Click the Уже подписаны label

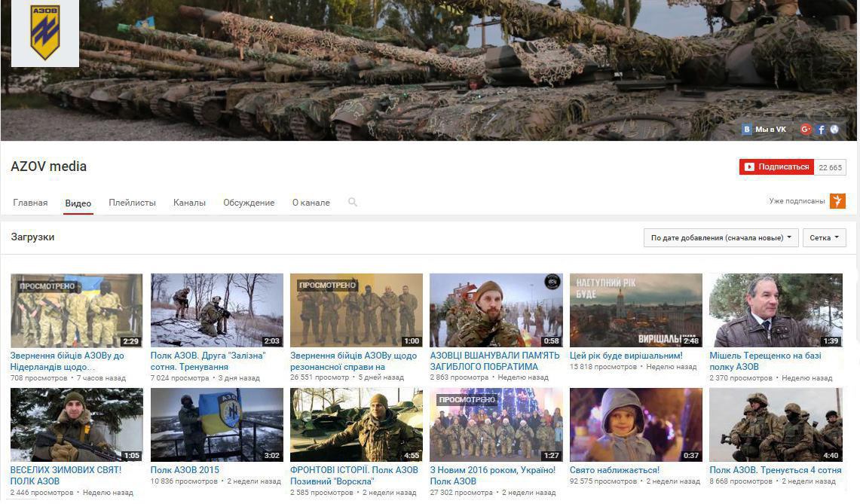pyautogui.click(x=797, y=200)
